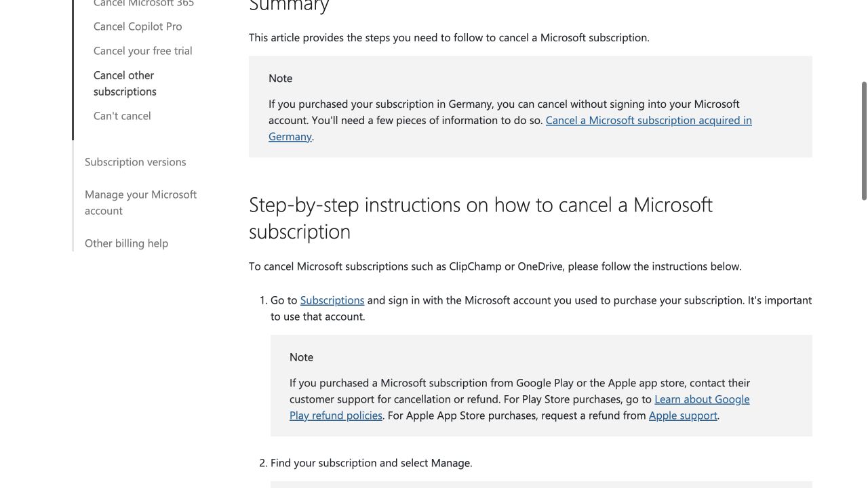This screenshot has height=488, width=868.
Task: Open Other billing help section
Action: [x=126, y=243]
